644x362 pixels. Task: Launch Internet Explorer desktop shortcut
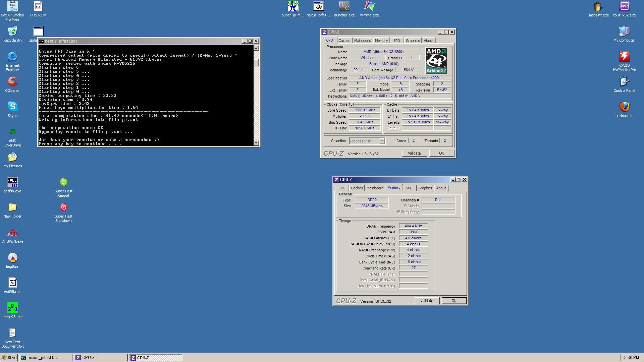12,61
